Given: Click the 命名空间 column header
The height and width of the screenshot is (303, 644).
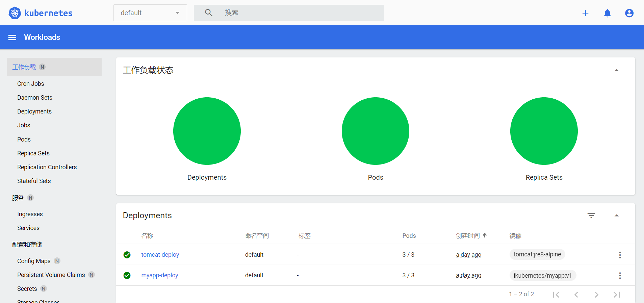Looking at the screenshot, I should [x=257, y=236].
